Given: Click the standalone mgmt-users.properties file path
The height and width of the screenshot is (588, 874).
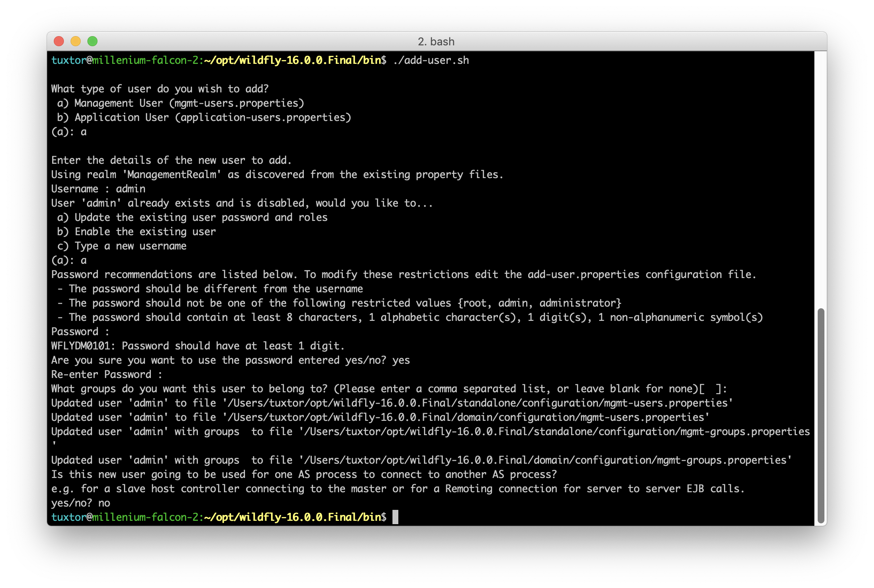Looking at the screenshot, I should click(x=478, y=403).
